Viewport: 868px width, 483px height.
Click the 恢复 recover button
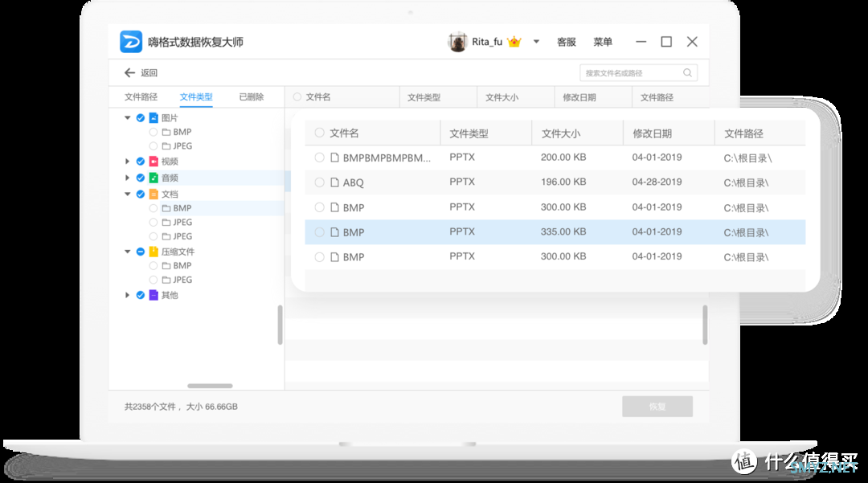[657, 407]
